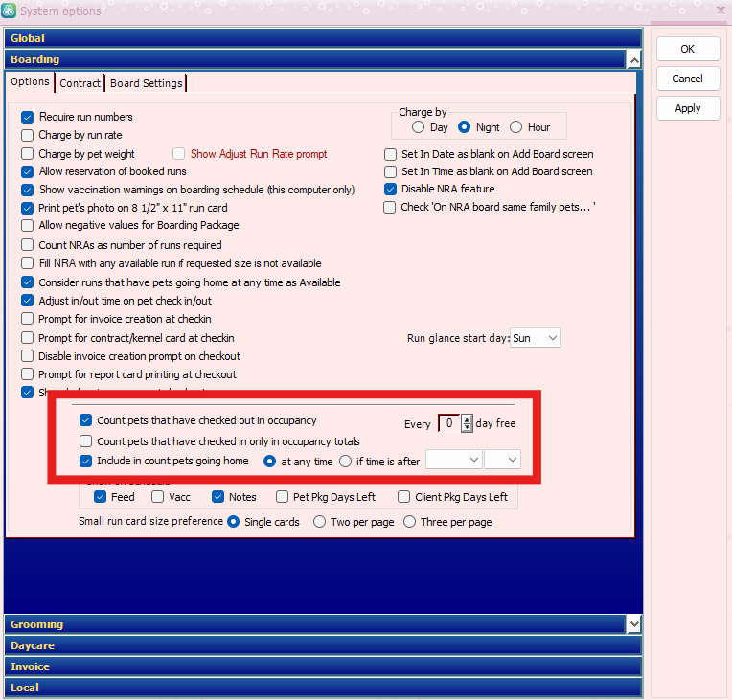Viewport: 732px width, 700px height.
Task: Open the first time-after dropdown
Action: tap(454, 460)
